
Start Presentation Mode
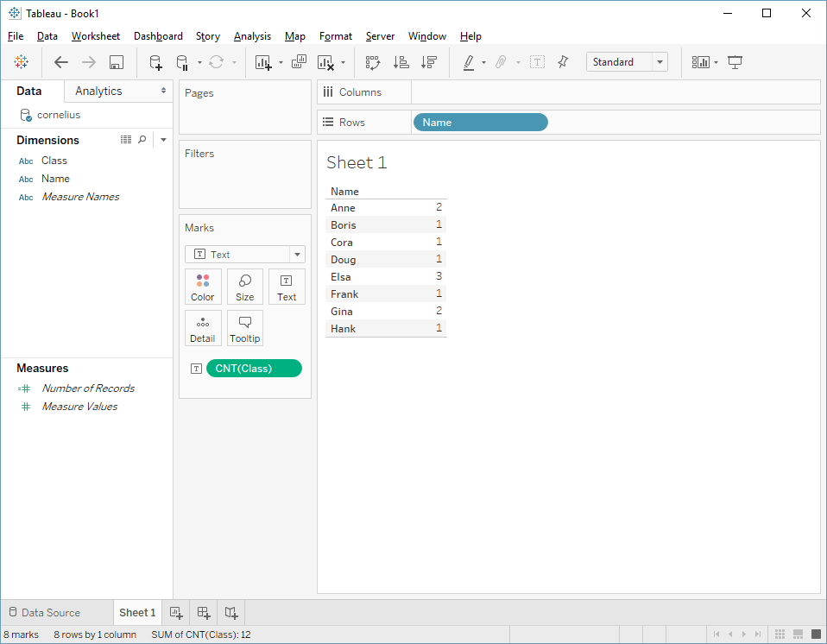point(735,62)
